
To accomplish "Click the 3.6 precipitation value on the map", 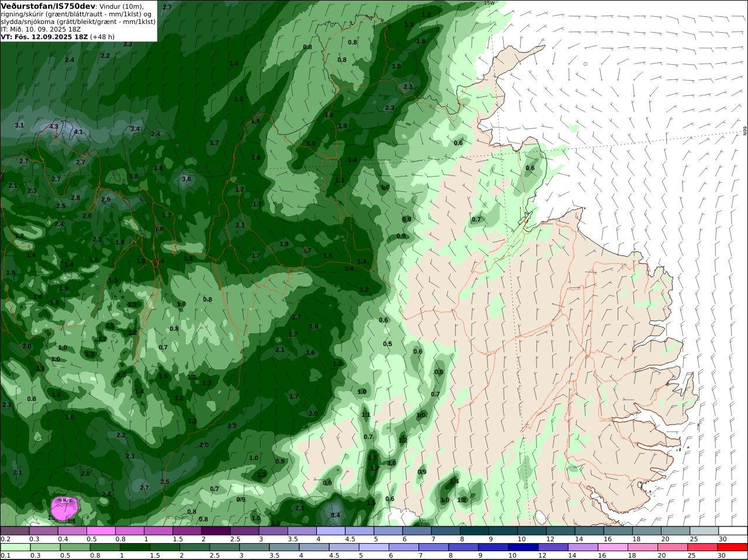I will (x=186, y=179).
